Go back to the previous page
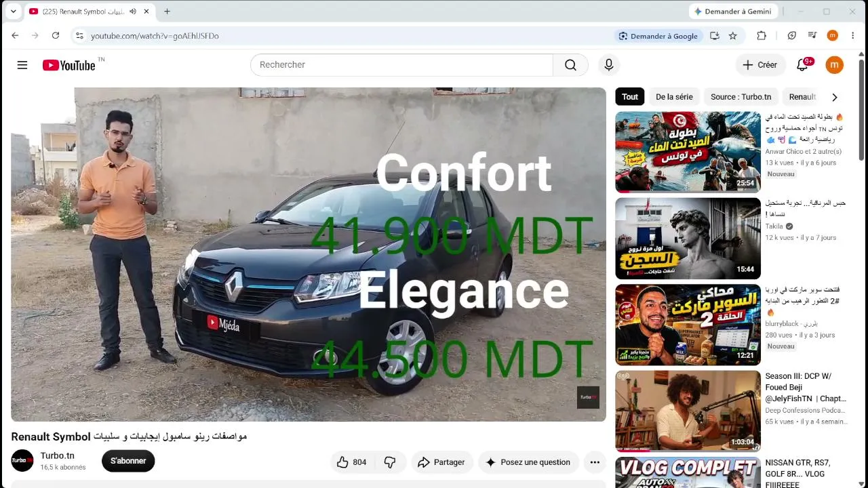 pyautogui.click(x=15, y=36)
